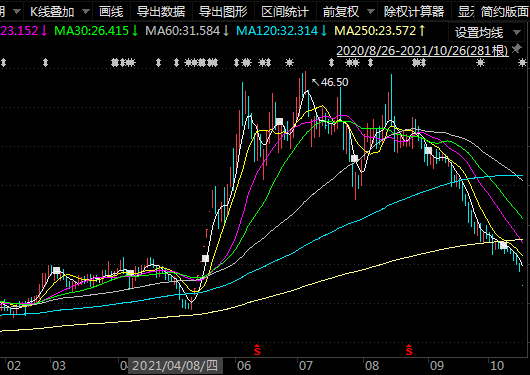Switch to the 简约版面 simple layout
Screen dimensions: 530x375
click(505, 12)
